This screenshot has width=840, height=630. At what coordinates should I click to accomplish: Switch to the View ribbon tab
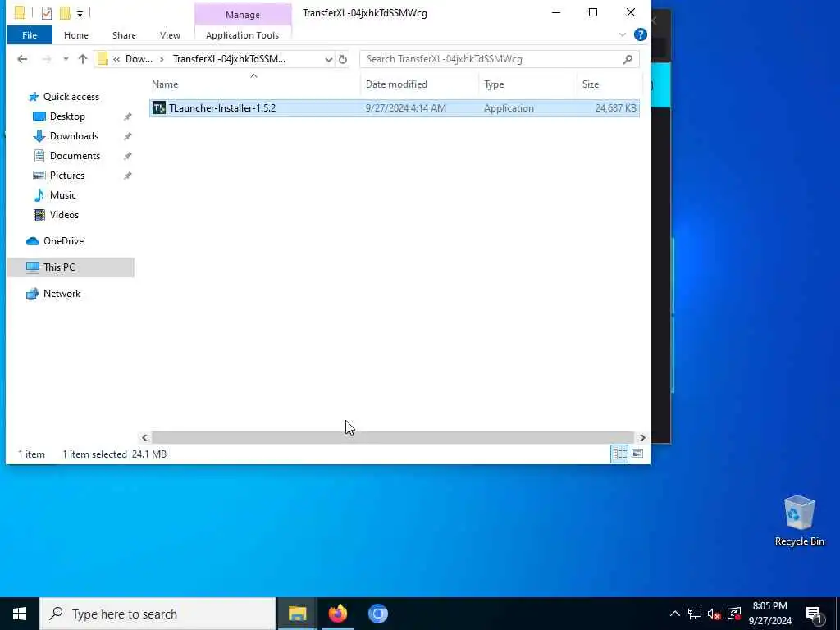(x=170, y=35)
